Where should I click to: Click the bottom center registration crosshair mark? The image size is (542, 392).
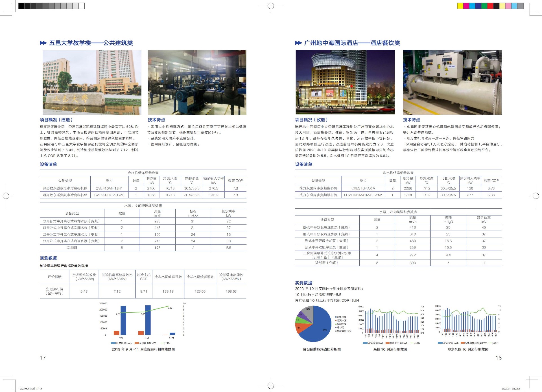coord(271,385)
